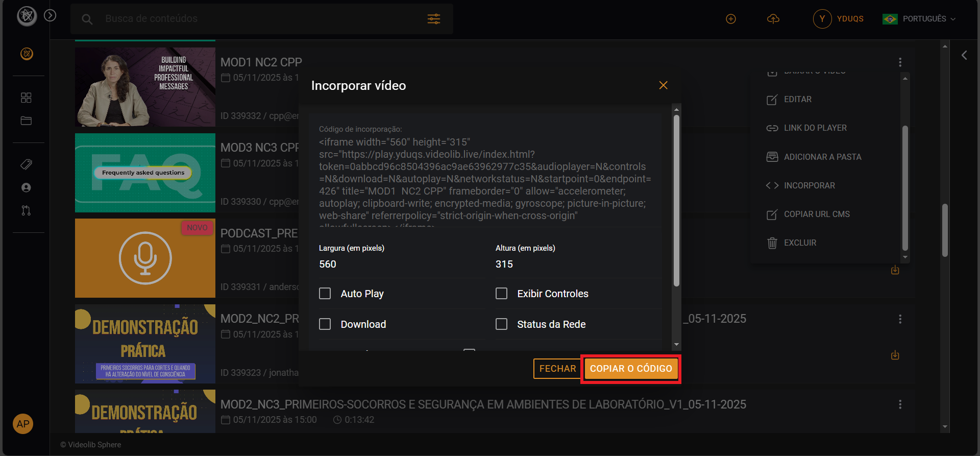Toggle the Status da Rede checkbox
The image size is (980, 456).
501,324
